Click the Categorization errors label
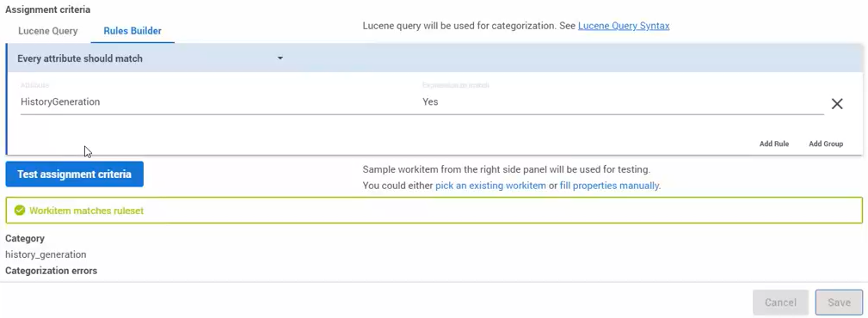Viewport: 868px width, 318px height. click(51, 271)
